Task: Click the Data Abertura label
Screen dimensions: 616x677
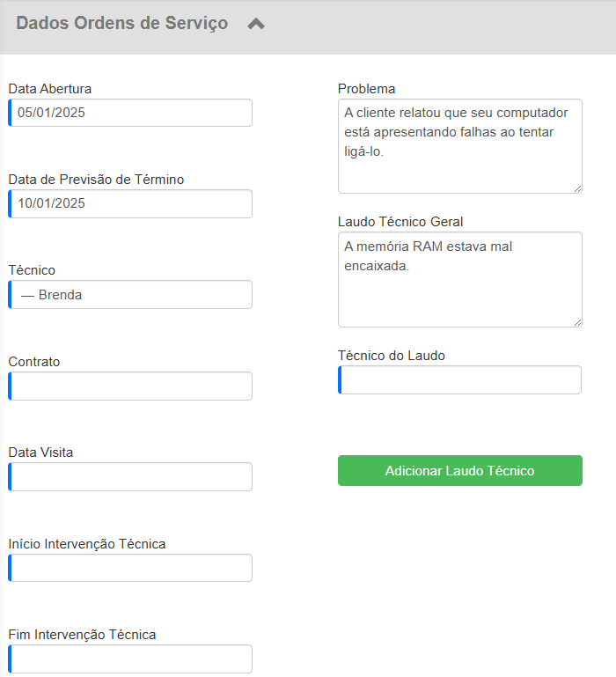Action: tap(50, 89)
